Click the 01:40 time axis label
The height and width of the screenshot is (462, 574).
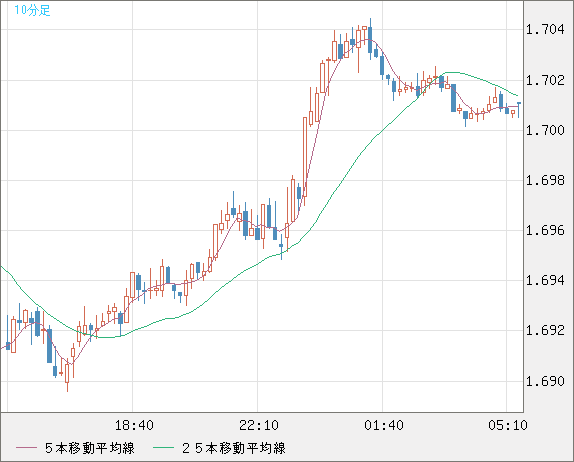click(384, 425)
